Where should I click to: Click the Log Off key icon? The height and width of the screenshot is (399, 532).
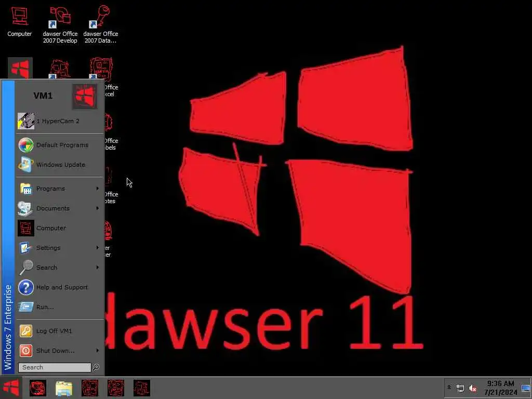(x=26, y=331)
